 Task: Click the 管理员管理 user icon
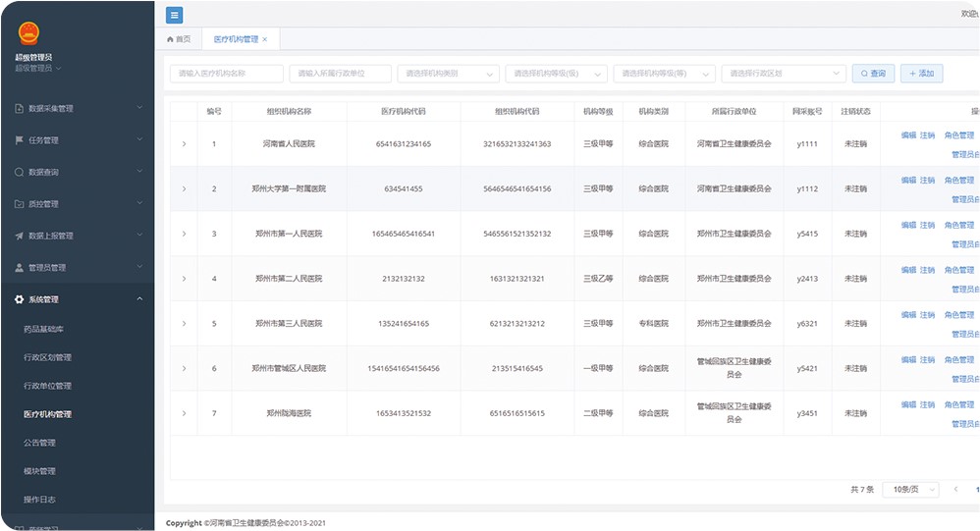[x=19, y=267]
